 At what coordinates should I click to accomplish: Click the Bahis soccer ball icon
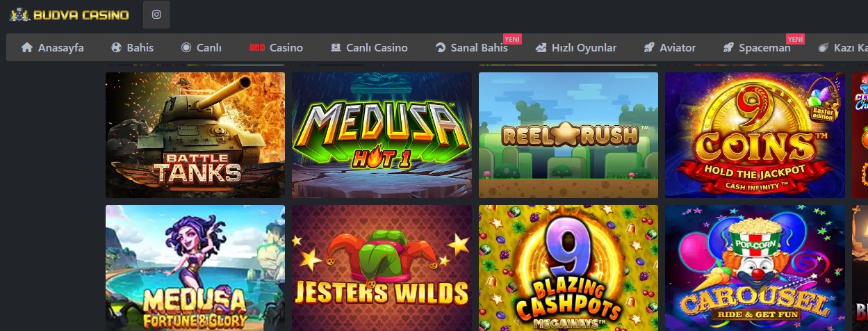(x=117, y=48)
